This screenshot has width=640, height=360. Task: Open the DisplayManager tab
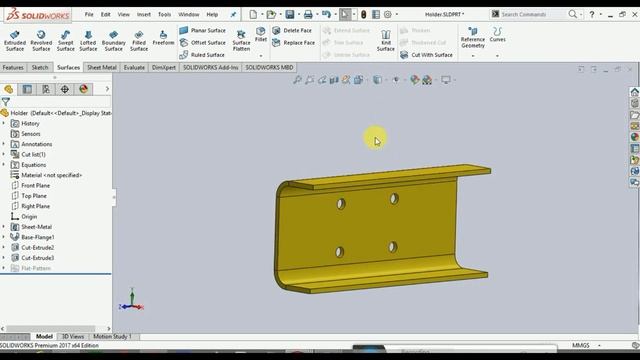83,89
